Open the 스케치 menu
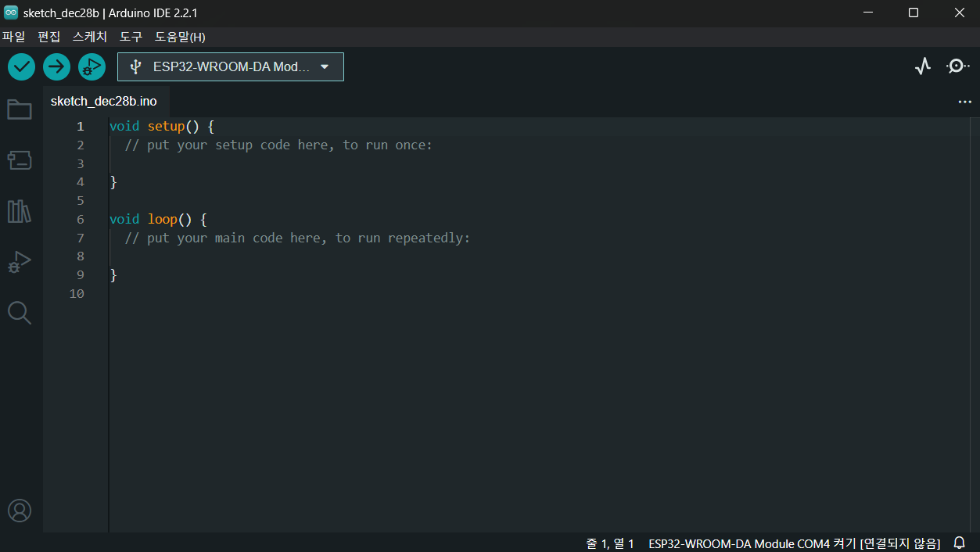980x552 pixels. (x=89, y=37)
